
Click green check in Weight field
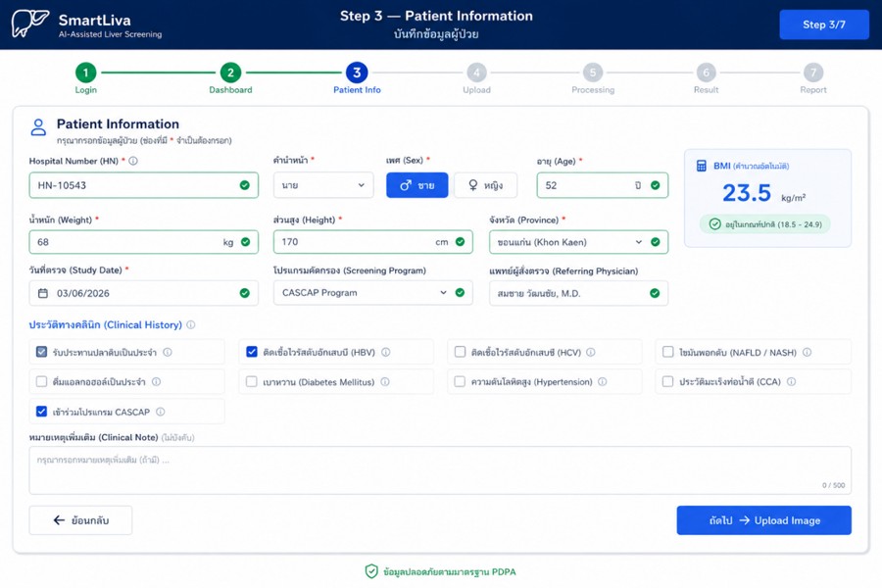tap(245, 242)
